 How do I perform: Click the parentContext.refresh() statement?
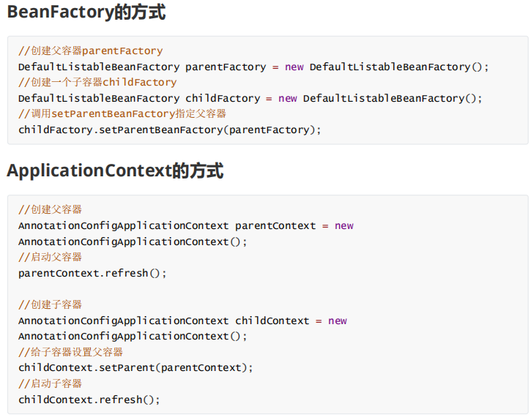(92, 273)
